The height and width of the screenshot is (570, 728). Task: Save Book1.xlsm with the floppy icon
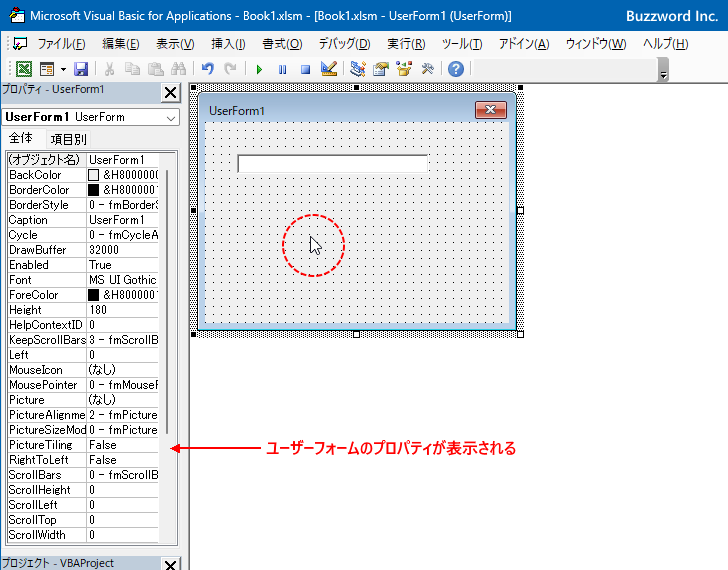tap(81, 69)
